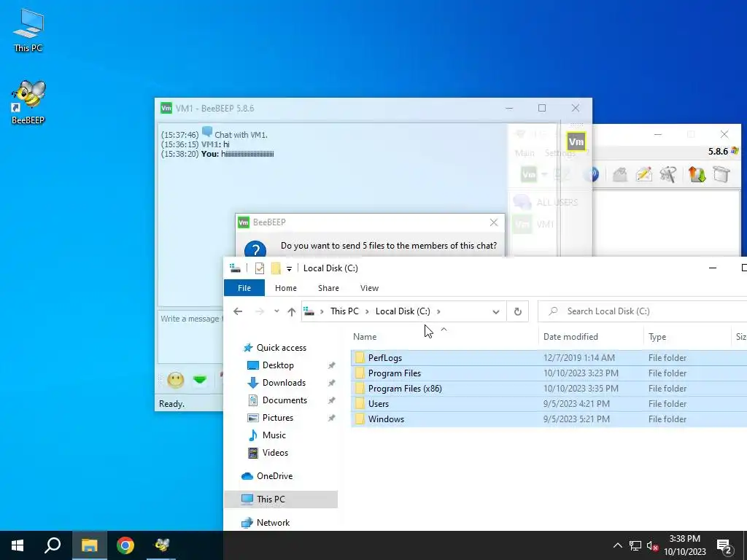747x560 pixels.
Task: Go back in File Explorer
Action: pyautogui.click(x=238, y=311)
